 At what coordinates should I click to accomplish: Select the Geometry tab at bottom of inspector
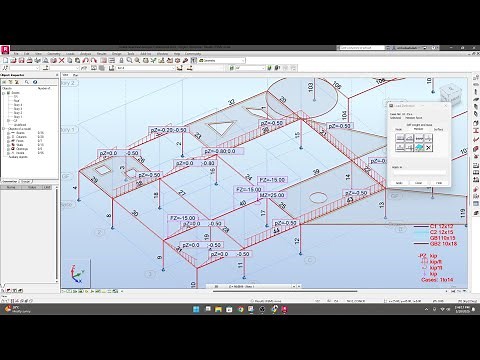click(x=10, y=182)
